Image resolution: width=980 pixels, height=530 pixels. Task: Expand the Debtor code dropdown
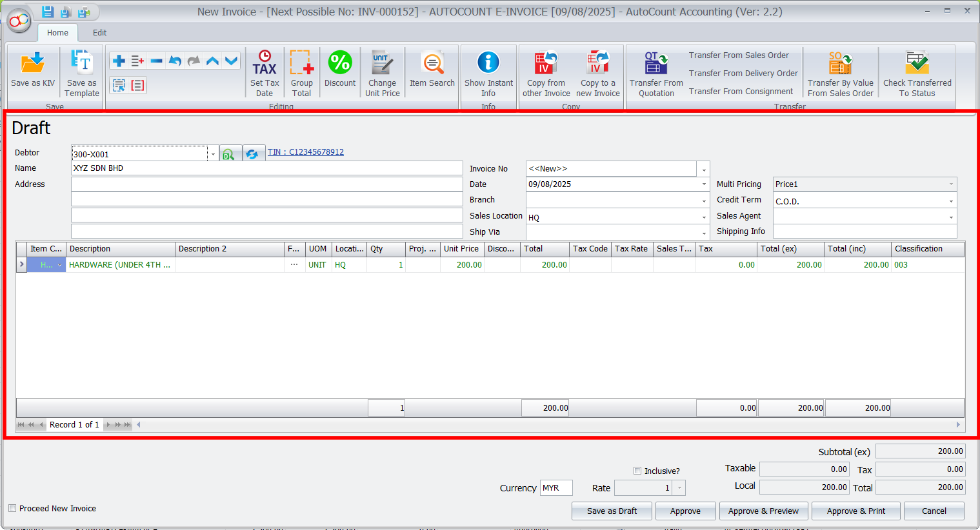tap(213, 154)
